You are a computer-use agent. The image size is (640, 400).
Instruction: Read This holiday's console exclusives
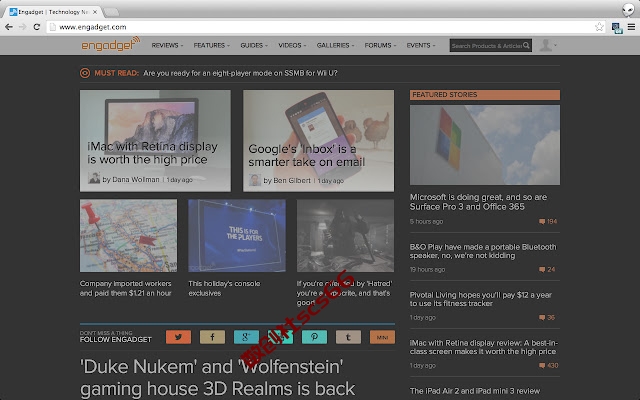click(224, 288)
